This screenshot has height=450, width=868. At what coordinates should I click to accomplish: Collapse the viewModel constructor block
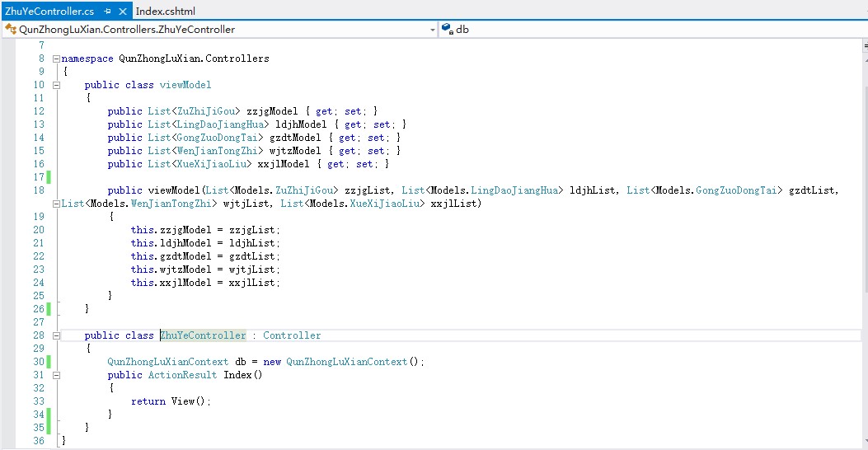(x=56, y=204)
